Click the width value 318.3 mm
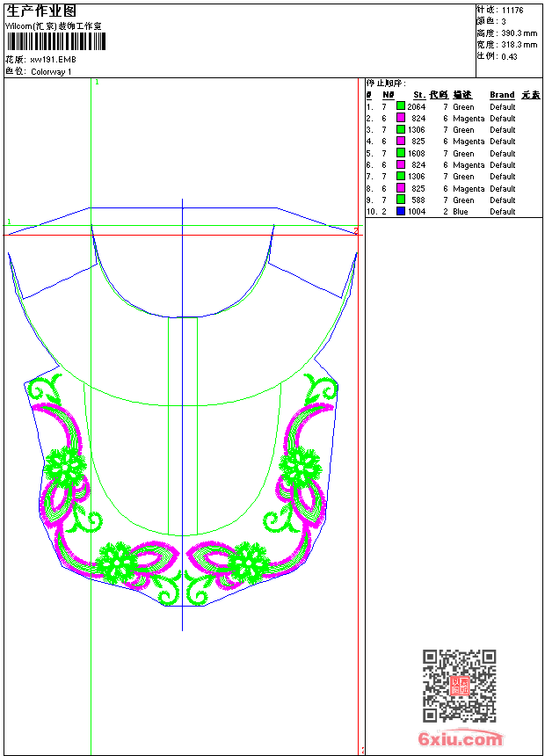The image size is (545, 756). (519, 45)
